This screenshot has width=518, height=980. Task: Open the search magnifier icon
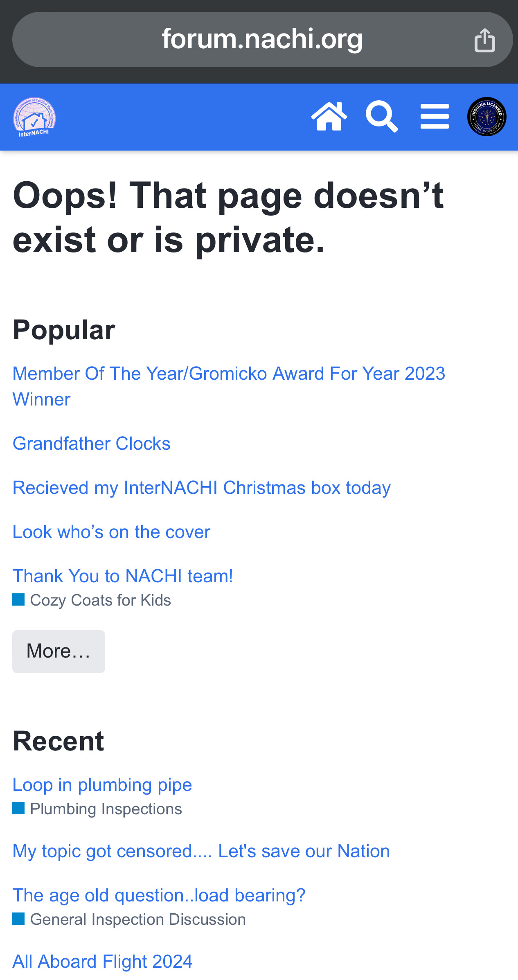(381, 117)
